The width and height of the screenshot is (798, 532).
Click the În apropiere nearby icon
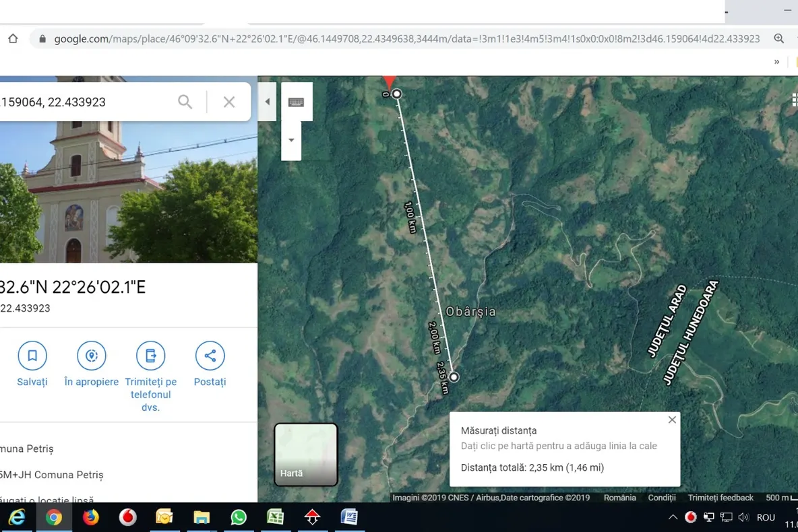pyautogui.click(x=92, y=356)
